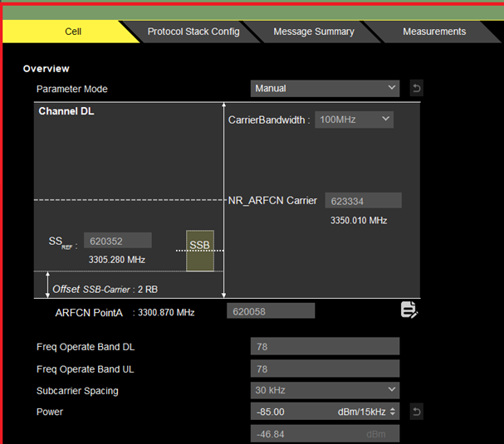Image resolution: width=504 pixels, height=444 pixels.
Task: Open the Parameter Mode dropdown
Action: coord(325,88)
